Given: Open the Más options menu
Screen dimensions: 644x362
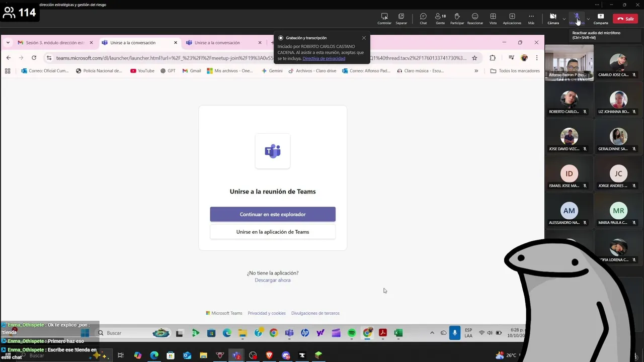Looking at the screenshot, I should point(531,19).
